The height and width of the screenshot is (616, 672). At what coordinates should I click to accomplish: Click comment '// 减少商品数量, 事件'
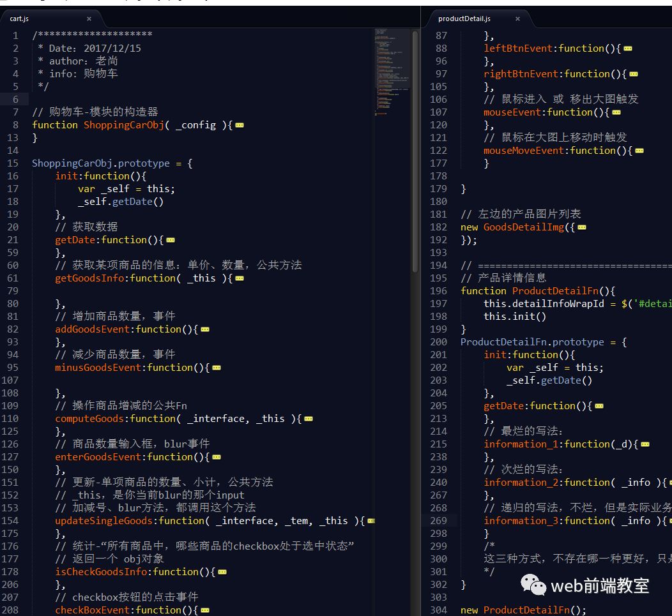[115, 355]
